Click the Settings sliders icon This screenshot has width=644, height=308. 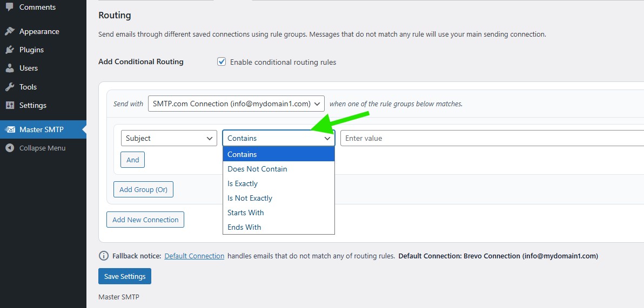[10, 105]
